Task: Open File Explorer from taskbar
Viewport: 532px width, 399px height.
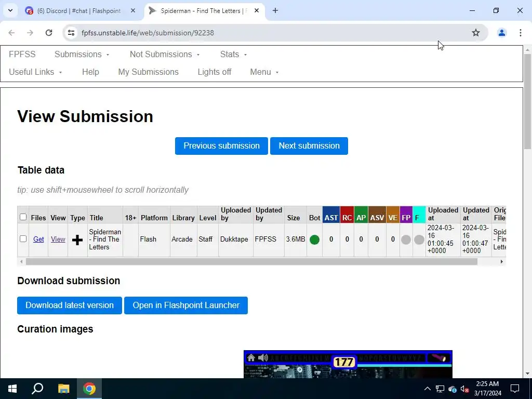Action: 63,389
